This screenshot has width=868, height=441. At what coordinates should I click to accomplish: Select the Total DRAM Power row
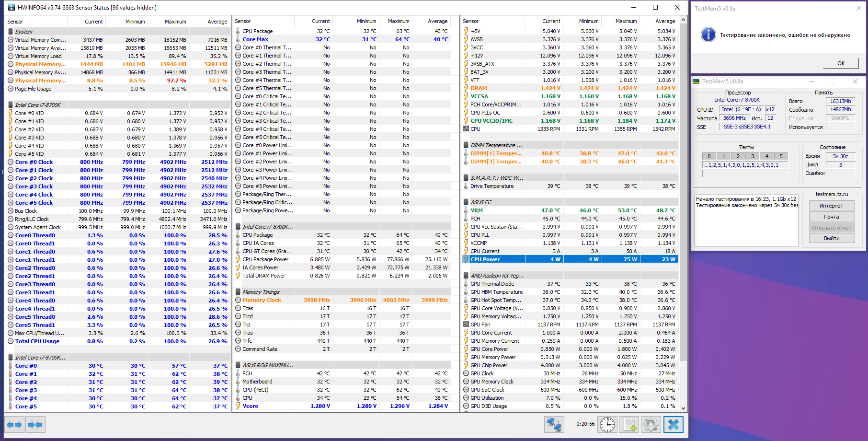[342, 276]
